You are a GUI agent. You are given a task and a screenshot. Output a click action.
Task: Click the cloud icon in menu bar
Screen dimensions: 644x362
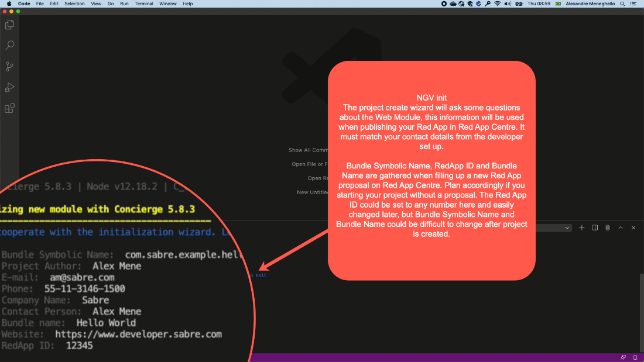453,4
